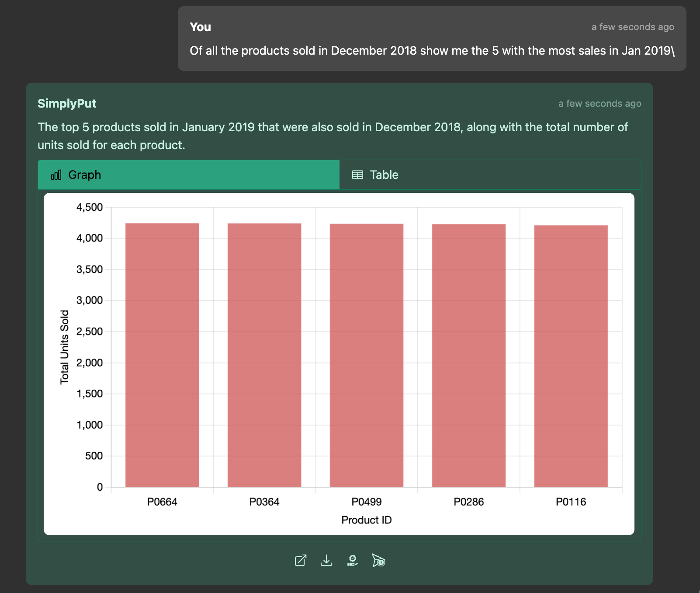The height and width of the screenshot is (593, 700).
Task: Click the 'SimplyPut' sender name
Action: (x=67, y=104)
